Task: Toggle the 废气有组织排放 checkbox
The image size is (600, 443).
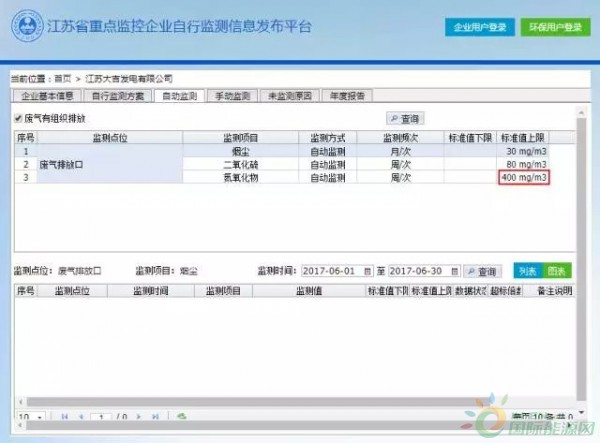Action: click(x=17, y=118)
